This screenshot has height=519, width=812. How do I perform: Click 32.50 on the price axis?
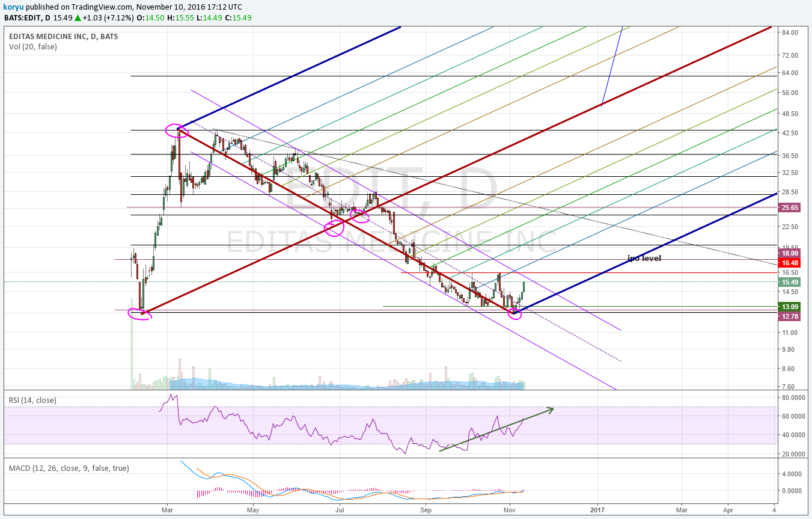pos(791,173)
